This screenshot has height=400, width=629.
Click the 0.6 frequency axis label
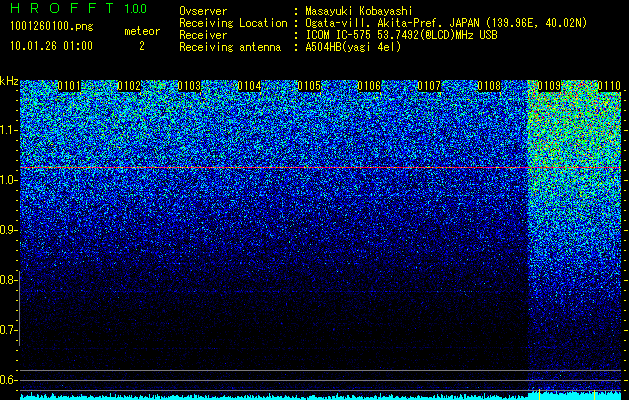(x=9, y=380)
